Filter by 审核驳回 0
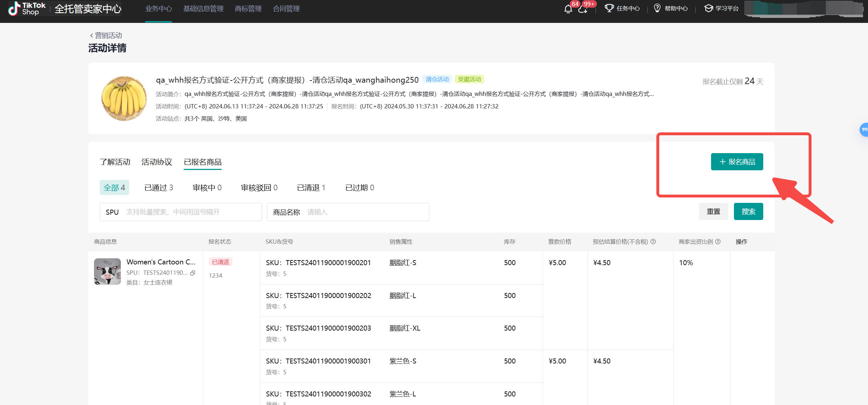 (259, 187)
